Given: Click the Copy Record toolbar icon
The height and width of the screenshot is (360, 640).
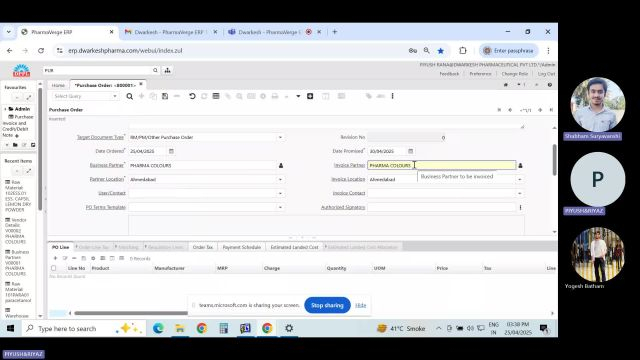Looking at the screenshot, I should [x=153, y=96].
